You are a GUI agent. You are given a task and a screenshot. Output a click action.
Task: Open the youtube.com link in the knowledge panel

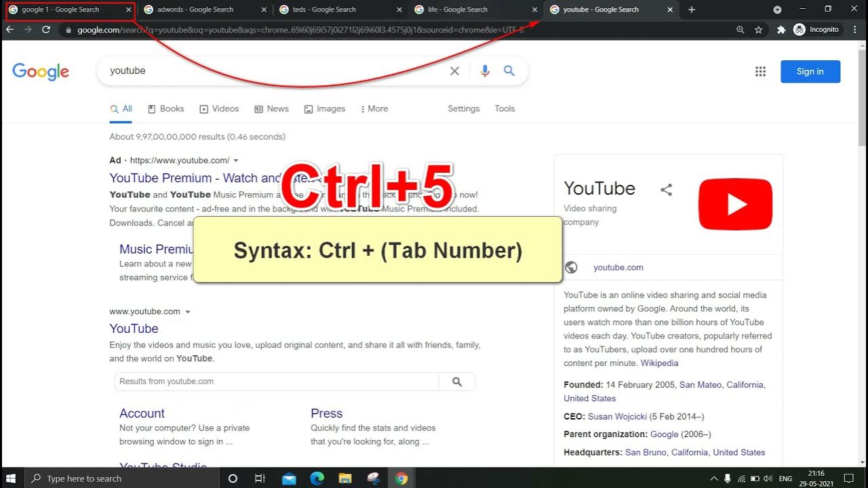[x=618, y=268]
